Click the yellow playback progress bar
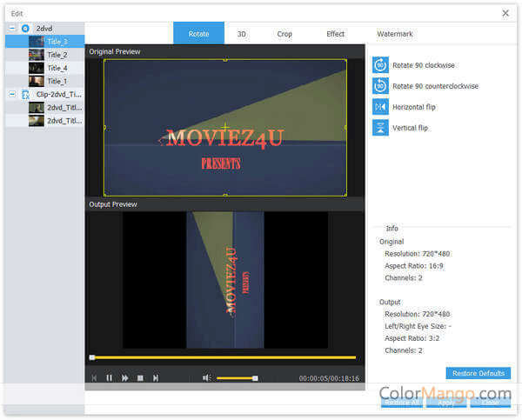Viewport: 522px width, 420px height. click(x=224, y=357)
